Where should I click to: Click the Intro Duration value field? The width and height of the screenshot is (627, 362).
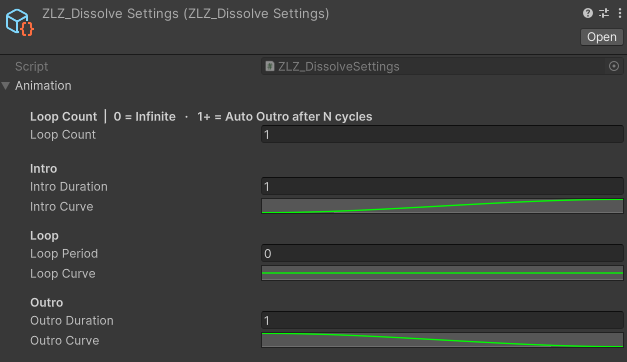pyautogui.click(x=442, y=186)
